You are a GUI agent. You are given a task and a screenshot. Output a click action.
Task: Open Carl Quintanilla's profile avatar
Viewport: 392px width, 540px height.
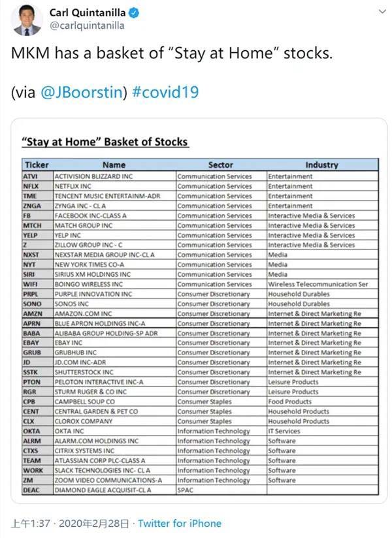[25, 20]
